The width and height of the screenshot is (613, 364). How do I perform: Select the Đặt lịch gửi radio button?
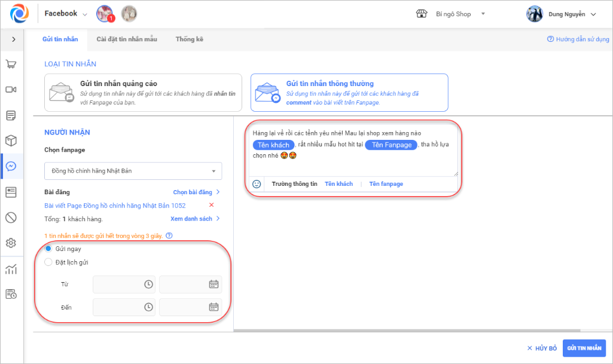[48, 262]
